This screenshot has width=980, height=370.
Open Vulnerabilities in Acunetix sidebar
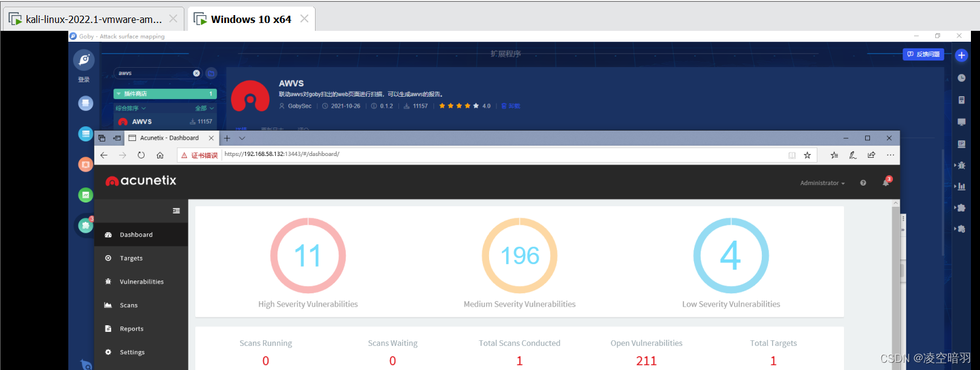coord(141,282)
